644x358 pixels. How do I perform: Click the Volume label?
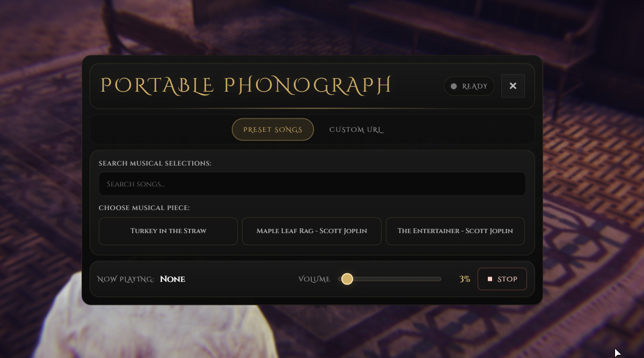tap(314, 279)
